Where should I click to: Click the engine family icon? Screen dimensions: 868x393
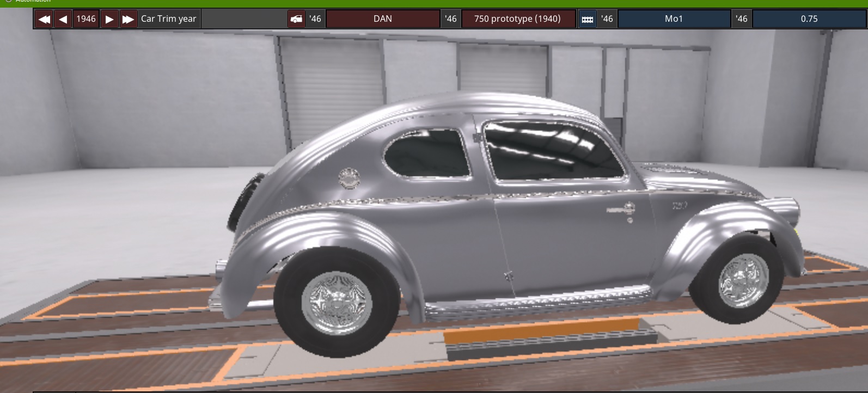(x=587, y=19)
